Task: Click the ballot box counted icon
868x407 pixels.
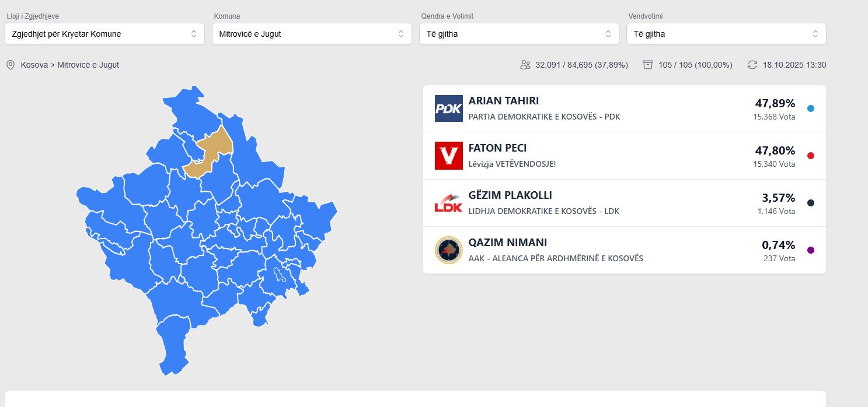Action: point(648,65)
